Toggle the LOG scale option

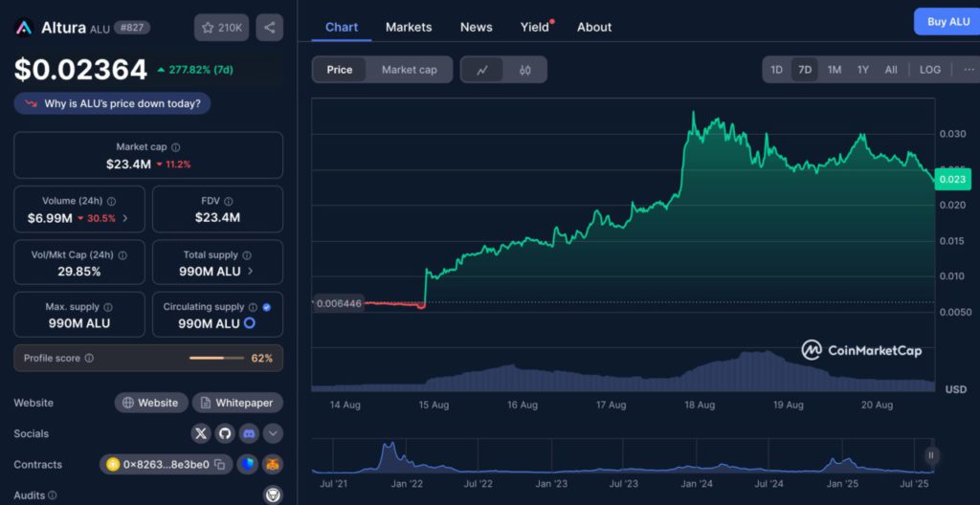(x=929, y=70)
